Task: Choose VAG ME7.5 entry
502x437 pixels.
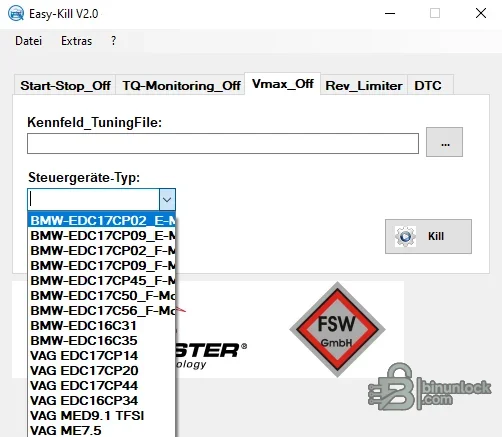Action: click(102, 430)
